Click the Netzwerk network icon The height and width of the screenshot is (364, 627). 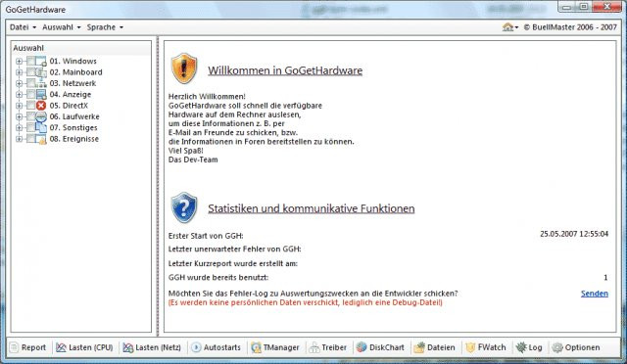coord(41,83)
